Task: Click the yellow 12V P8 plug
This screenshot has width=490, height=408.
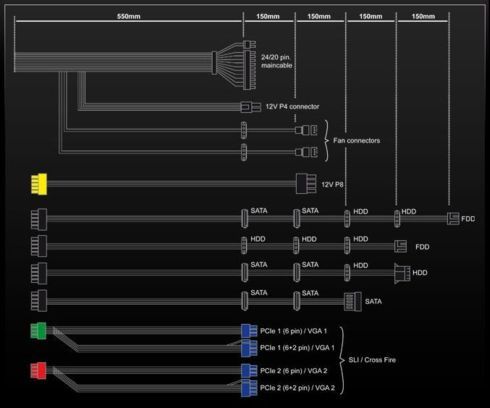Action: (x=39, y=184)
